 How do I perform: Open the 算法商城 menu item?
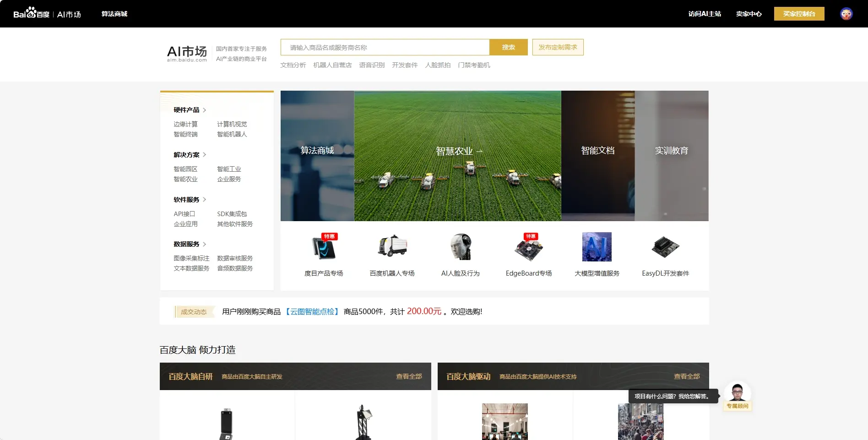(x=114, y=14)
